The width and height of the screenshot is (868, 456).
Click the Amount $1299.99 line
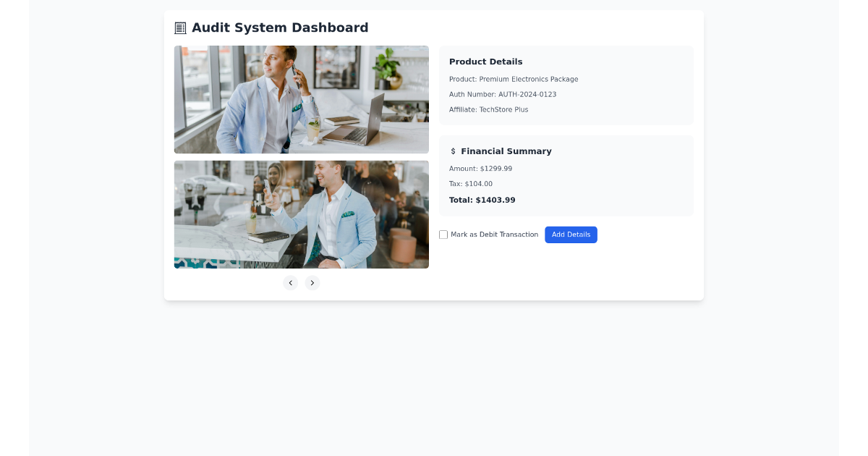pyautogui.click(x=480, y=168)
